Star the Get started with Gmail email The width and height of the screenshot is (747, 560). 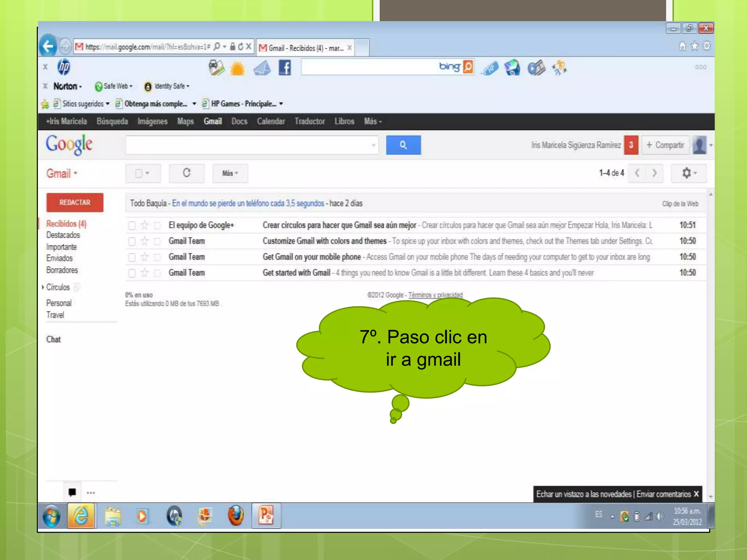145,273
